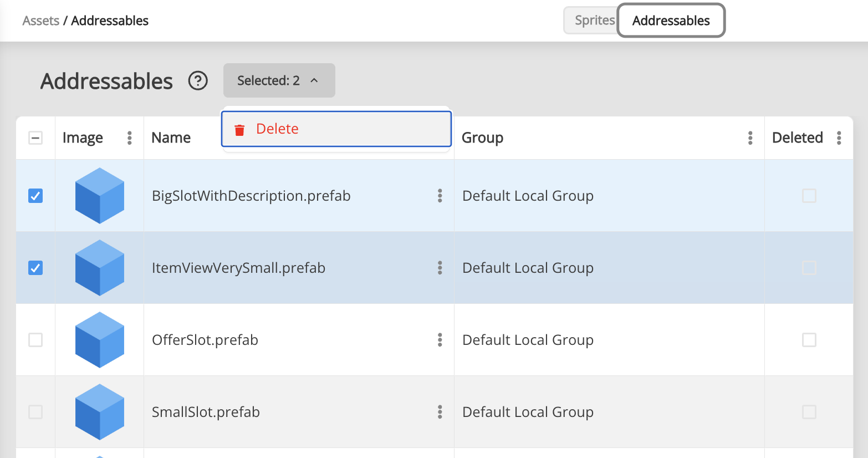
Task: Toggle Deleted checkbox for SmallSlot.prefab
Action: [x=809, y=412]
